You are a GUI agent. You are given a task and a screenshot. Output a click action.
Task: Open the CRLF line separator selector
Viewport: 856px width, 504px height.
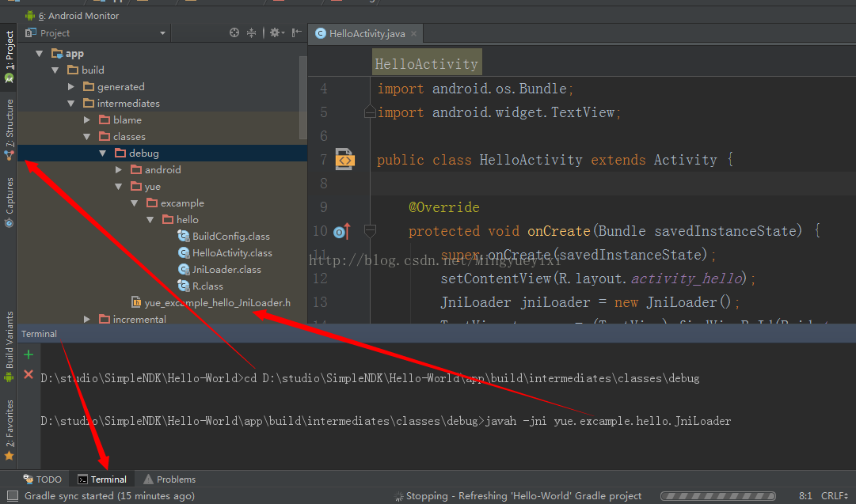[834, 496]
